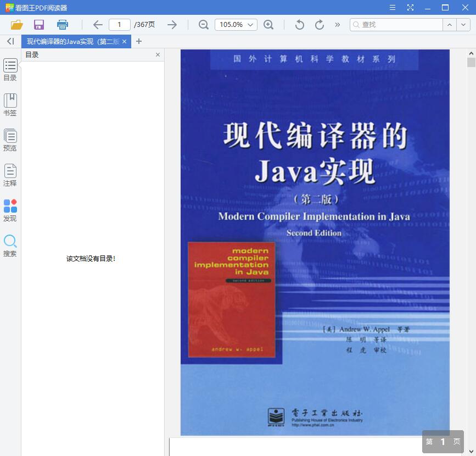This screenshot has height=456, width=476.
Task: Click the page number input field
Action: [x=120, y=25]
